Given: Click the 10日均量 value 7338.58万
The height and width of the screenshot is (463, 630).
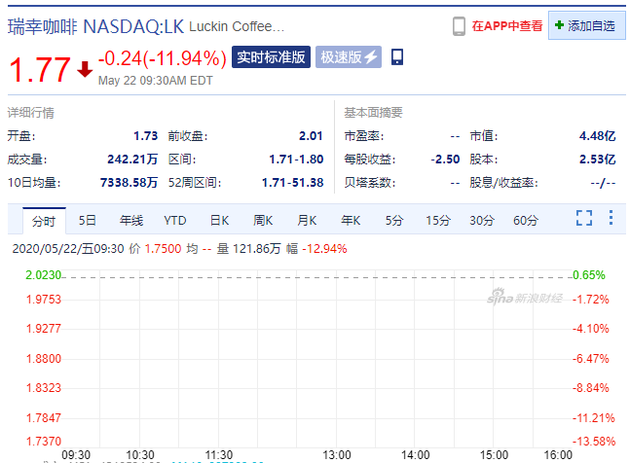Looking at the screenshot, I should (129, 182).
